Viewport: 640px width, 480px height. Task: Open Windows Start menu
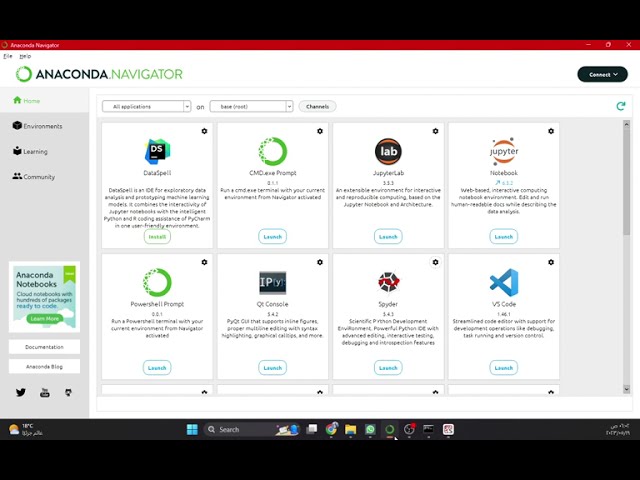(x=192, y=429)
